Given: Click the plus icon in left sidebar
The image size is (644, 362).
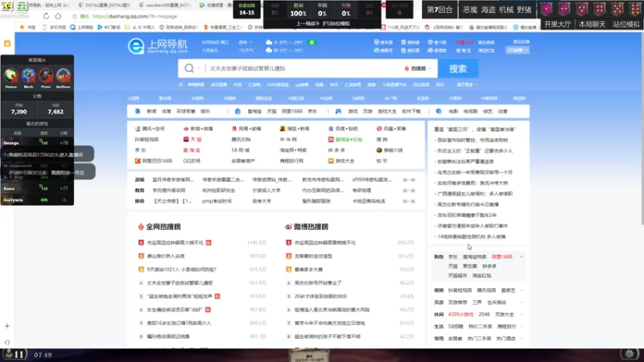Looking at the screenshot, I should coord(7,326).
